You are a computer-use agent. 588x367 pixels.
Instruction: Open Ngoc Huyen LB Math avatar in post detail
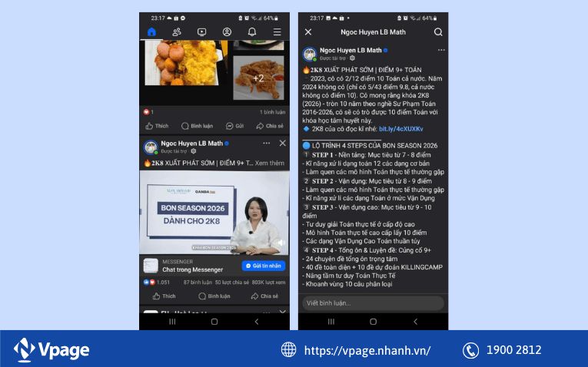click(310, 55)
